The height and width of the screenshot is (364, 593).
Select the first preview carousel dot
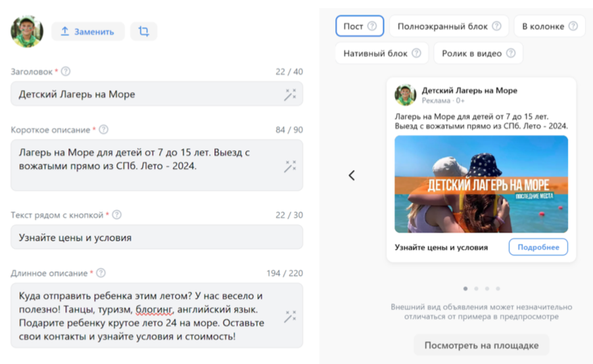tap(465, 288)
